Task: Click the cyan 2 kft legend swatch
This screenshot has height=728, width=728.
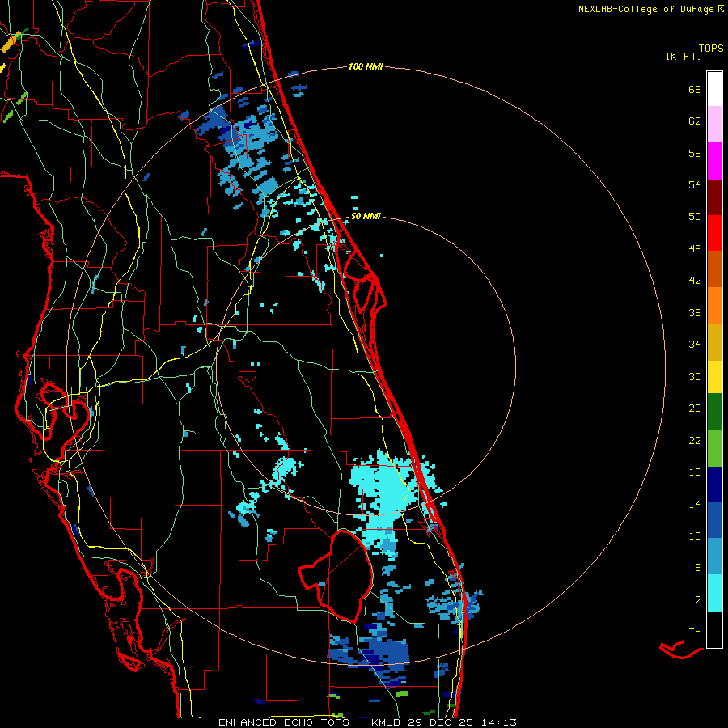Action: (x=714, y=593)
